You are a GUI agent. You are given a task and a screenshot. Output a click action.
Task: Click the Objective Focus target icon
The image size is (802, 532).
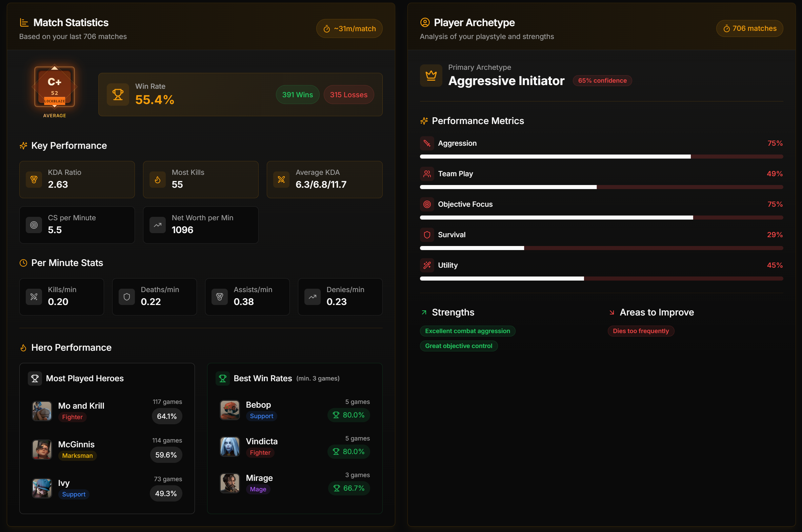click(x=427, y=204)
